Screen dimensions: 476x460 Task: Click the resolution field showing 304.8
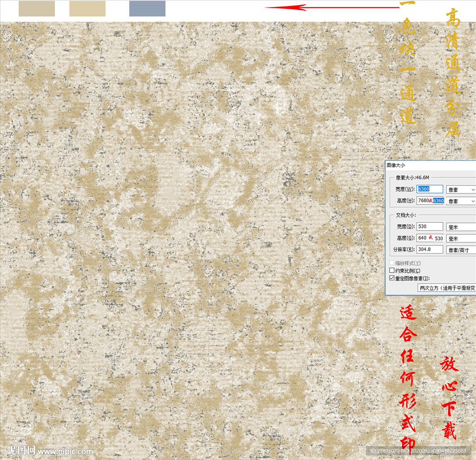[x=430, y=249]
